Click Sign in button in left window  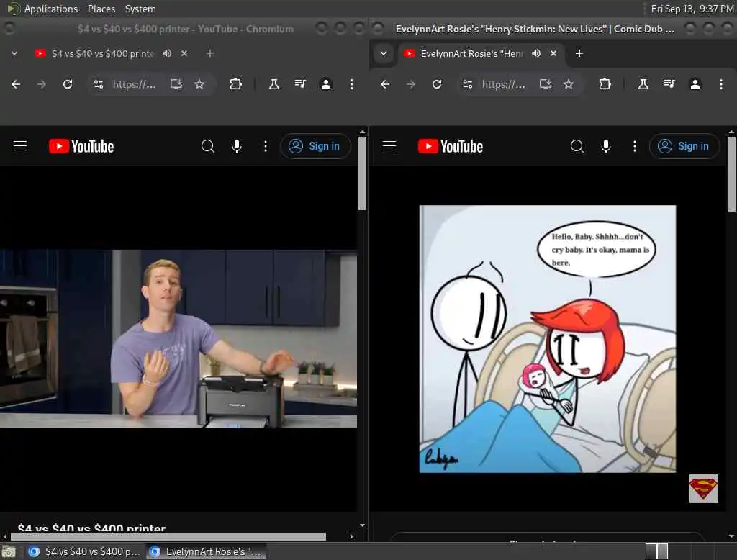tap(315, 146)
